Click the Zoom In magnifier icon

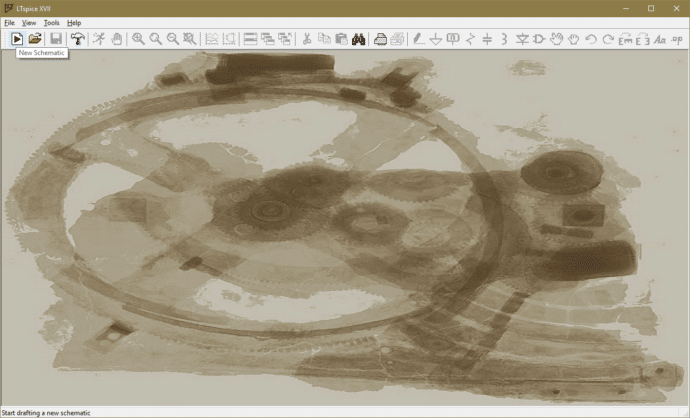[x=139, y=39]
